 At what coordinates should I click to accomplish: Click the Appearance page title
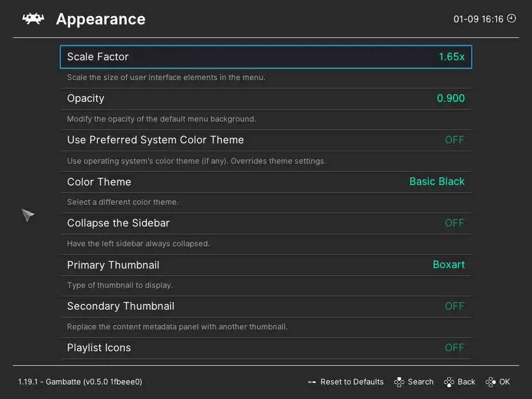tap(100, 19)
